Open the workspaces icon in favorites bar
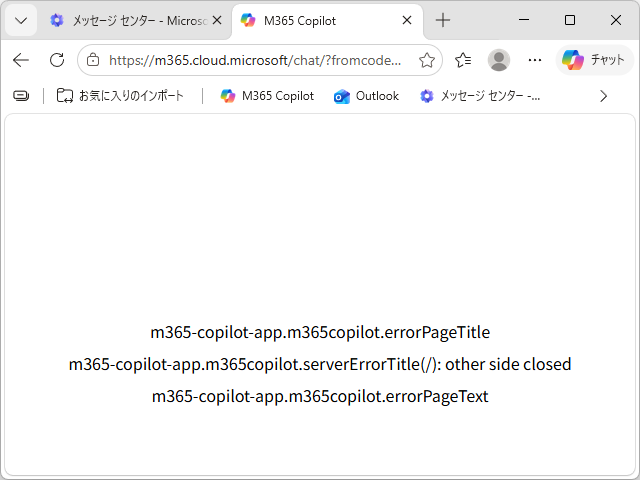Screen dimensions: 640x480 [21, 96]
